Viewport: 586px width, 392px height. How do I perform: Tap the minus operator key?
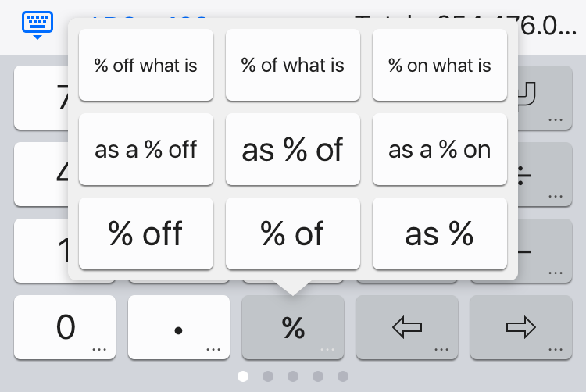coord(545,251)
